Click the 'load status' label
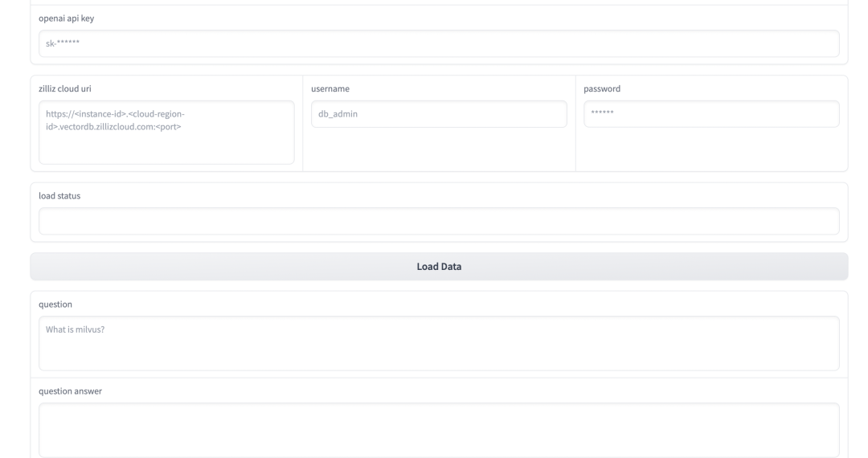The height and width of the screenshot is (458, 868). pos(59,196)
